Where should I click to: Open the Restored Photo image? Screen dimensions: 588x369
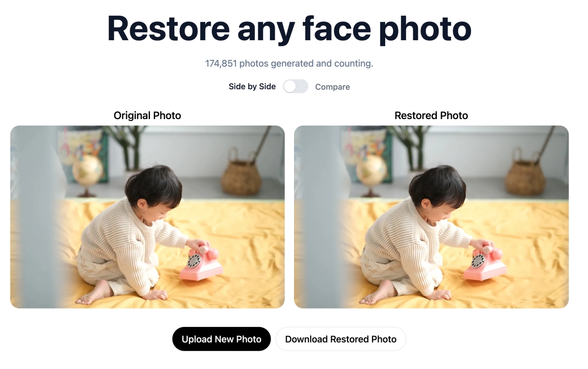[431, 217]
